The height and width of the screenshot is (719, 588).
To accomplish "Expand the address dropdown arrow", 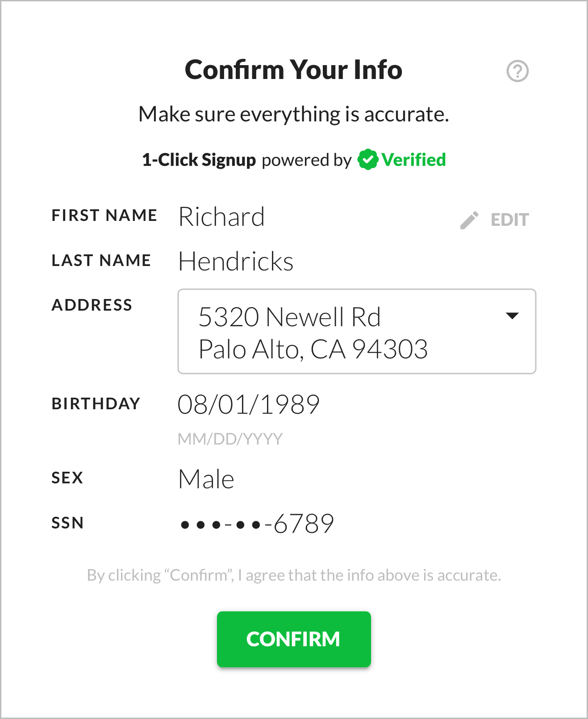I will [x=512, y=316].
